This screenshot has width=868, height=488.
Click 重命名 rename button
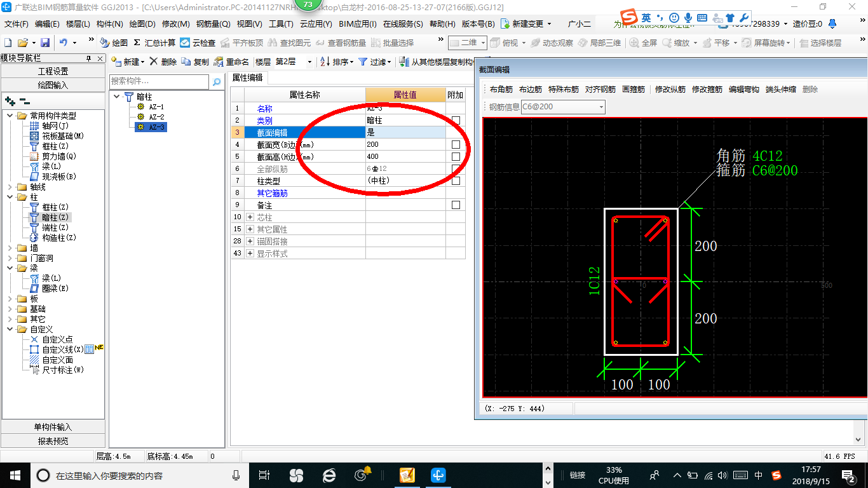[232, 62]
